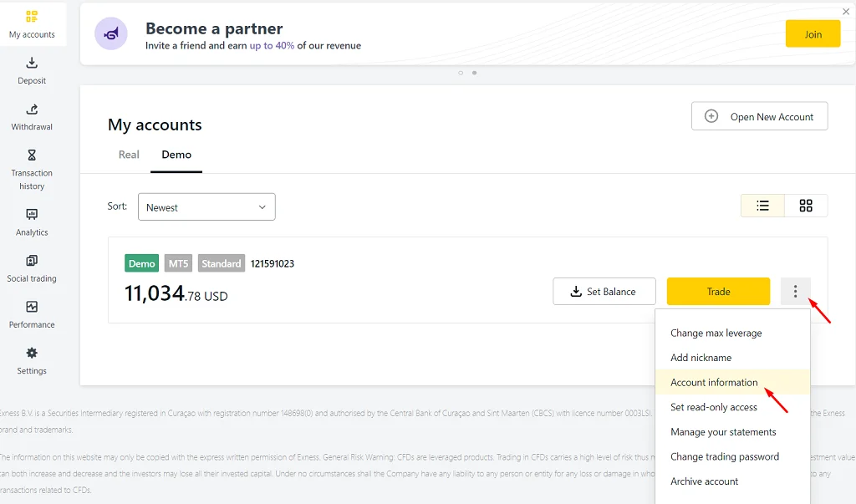Choose Change max leverage option
The width and height of the screenshot is (856, 504).
tap(716, 333)
